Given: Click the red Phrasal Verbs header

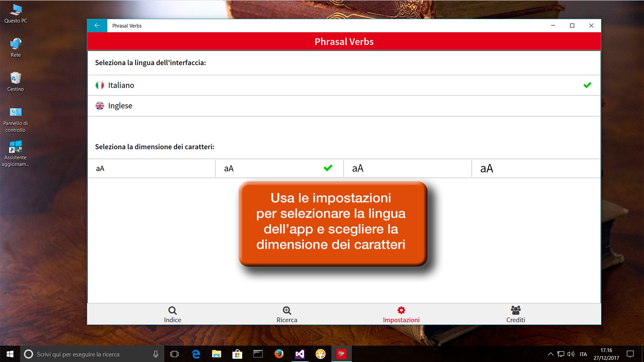Looking at the screenshot, I should point(344,41).
